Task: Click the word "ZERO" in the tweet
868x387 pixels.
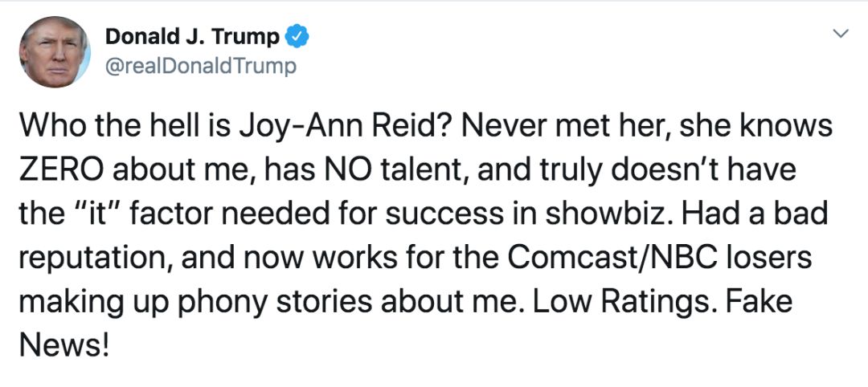Action: tap(59, 169)
